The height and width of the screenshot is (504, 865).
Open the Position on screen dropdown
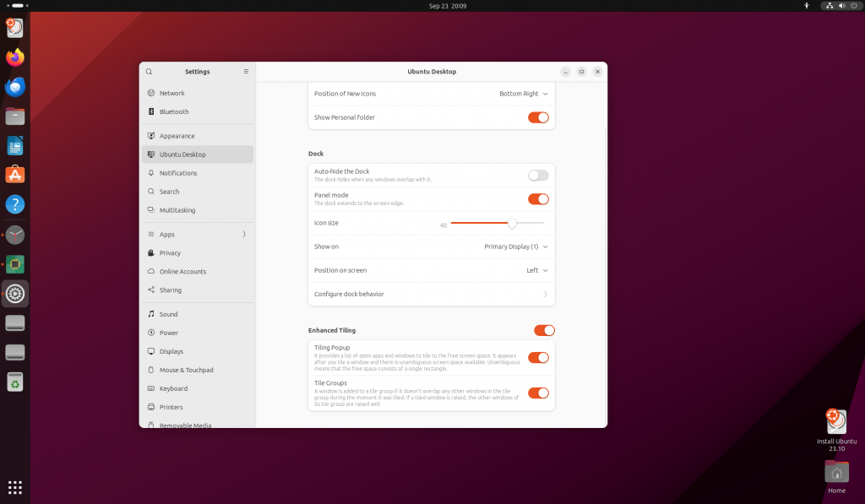pos(539,270)
